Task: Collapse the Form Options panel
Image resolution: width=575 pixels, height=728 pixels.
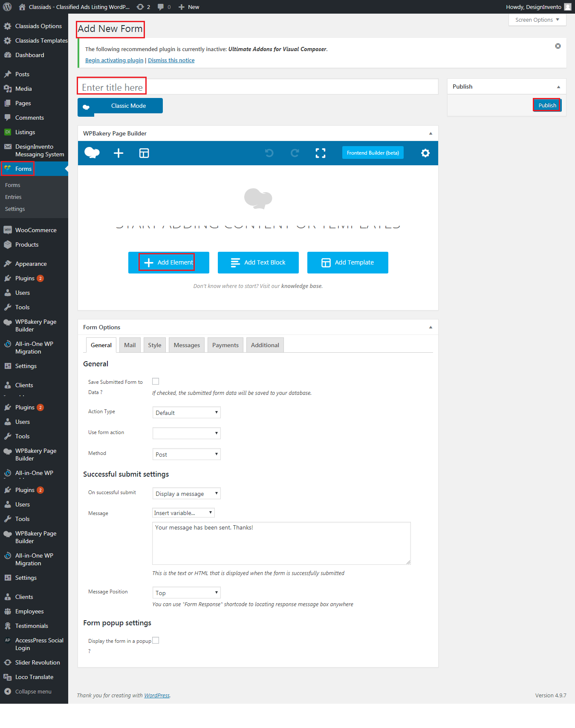Action: pos(431,328)
